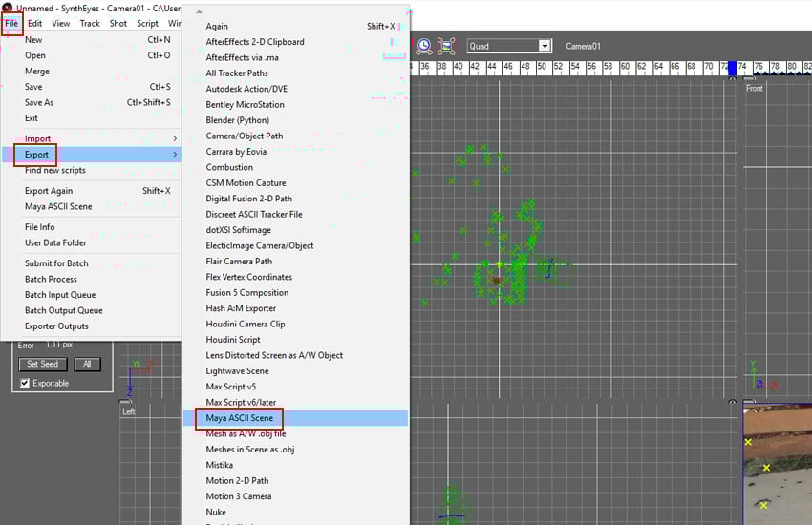Select Combustion exporter
812x525 pixels.
[x=296, y=167]
